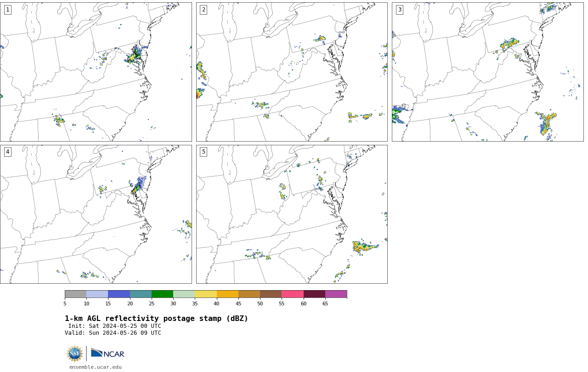Click the yellow 35-40 dBZ swatch
Viewport: 588px width, 372px height.
(206, 294)
